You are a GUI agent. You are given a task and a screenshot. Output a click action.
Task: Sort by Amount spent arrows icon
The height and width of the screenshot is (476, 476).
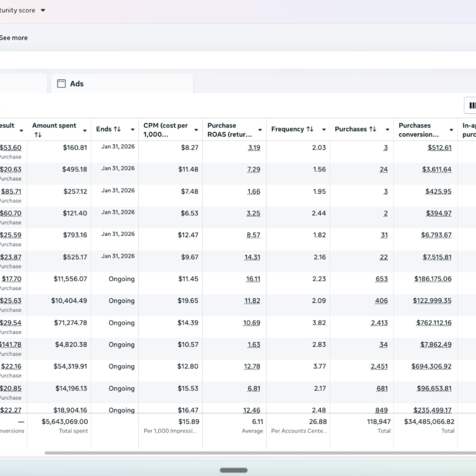click(38, 135)
